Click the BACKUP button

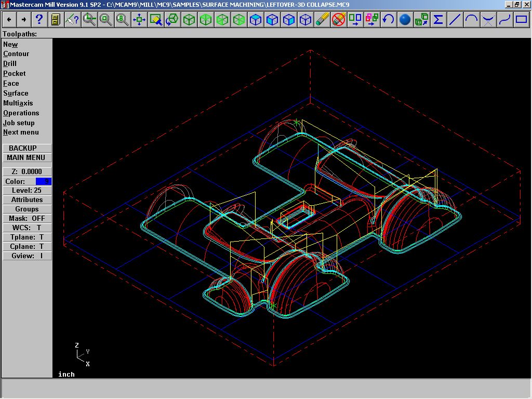[x=27, y=148]
